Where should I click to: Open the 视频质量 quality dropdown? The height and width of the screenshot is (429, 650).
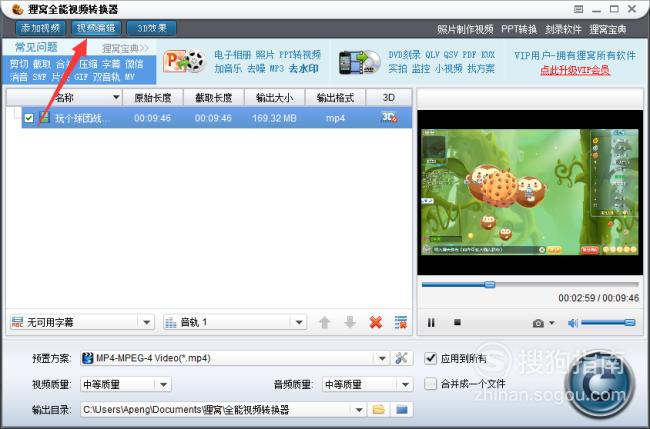pyautogui.click(x=163, y=385)
